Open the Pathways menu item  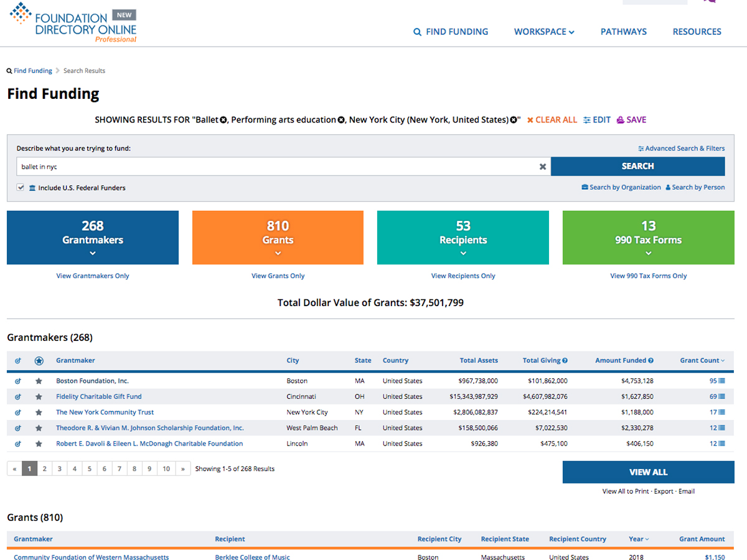(x=623, y=32)
